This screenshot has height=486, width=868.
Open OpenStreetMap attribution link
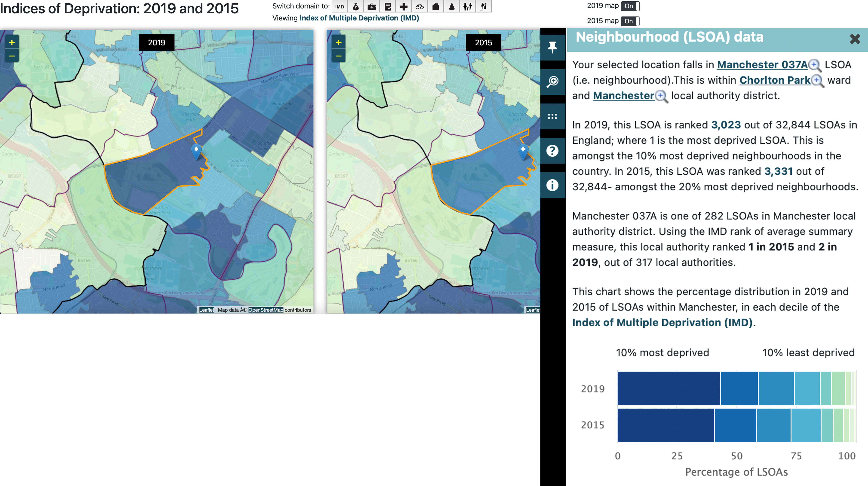[x=266, y=310]
